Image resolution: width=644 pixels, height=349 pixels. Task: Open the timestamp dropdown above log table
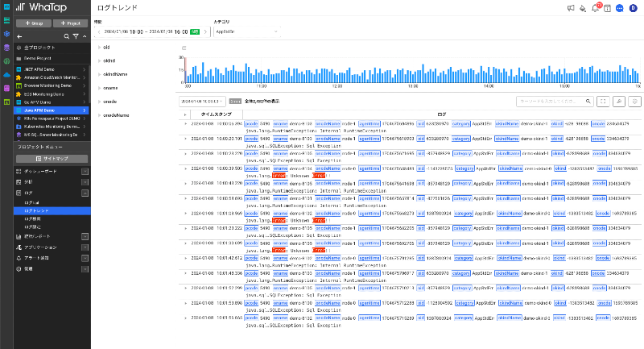pyautogui.click(x=202, y=101)
